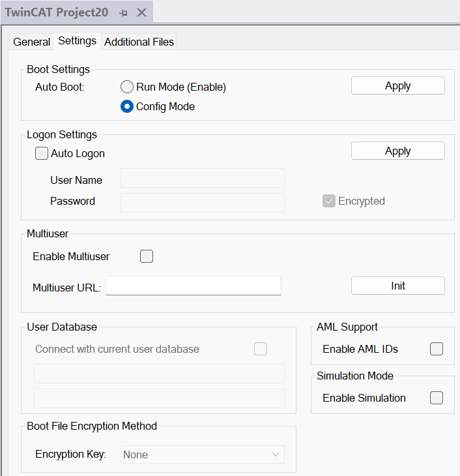
Task: Tick the Enable Multiuser checkbox
Action: 147,256
